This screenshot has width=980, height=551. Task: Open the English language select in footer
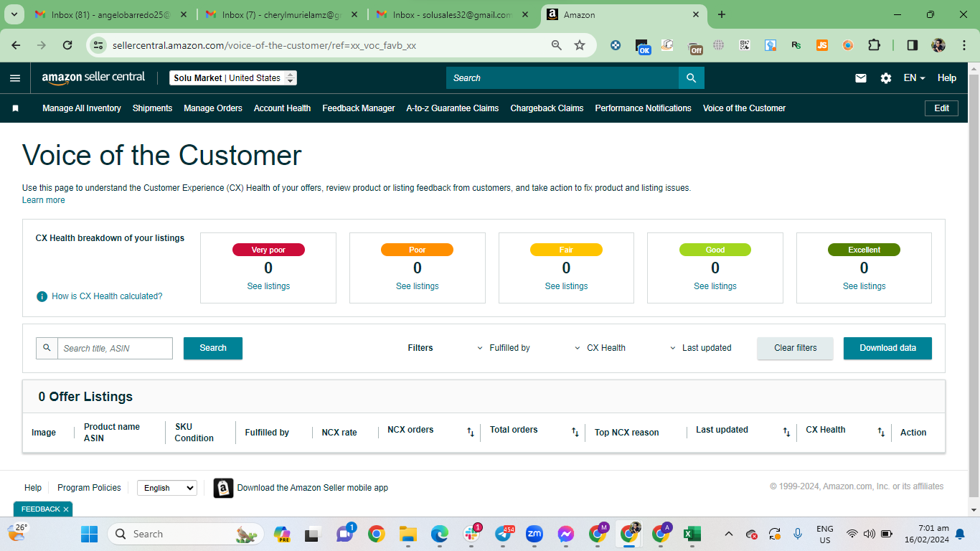166,488
